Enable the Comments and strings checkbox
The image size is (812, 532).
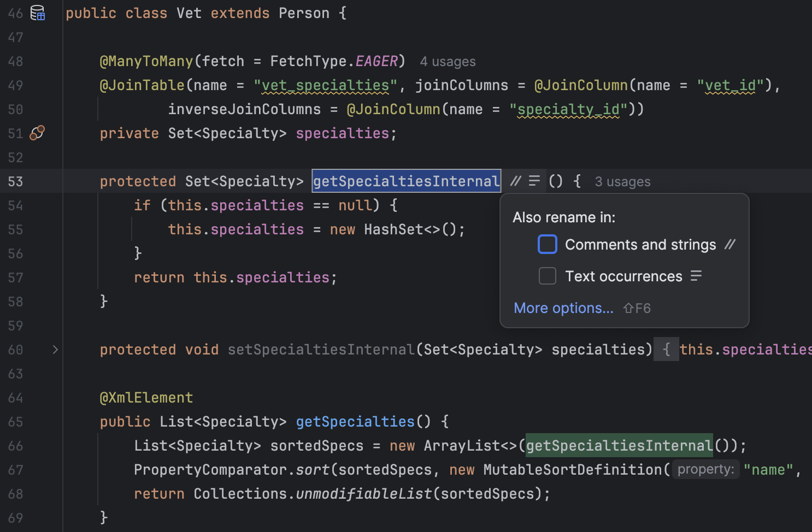pos(547,244)
